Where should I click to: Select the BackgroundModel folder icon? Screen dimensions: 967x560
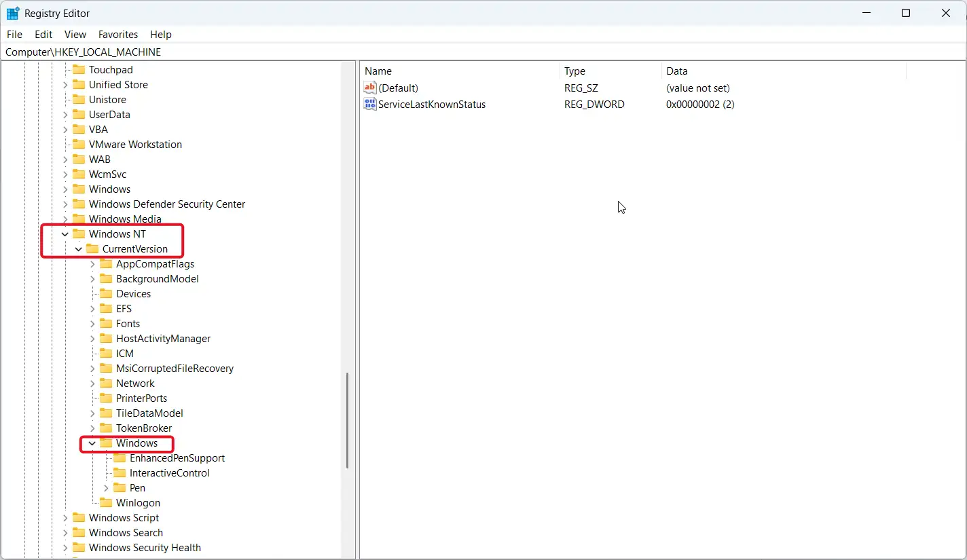point(106,279)
